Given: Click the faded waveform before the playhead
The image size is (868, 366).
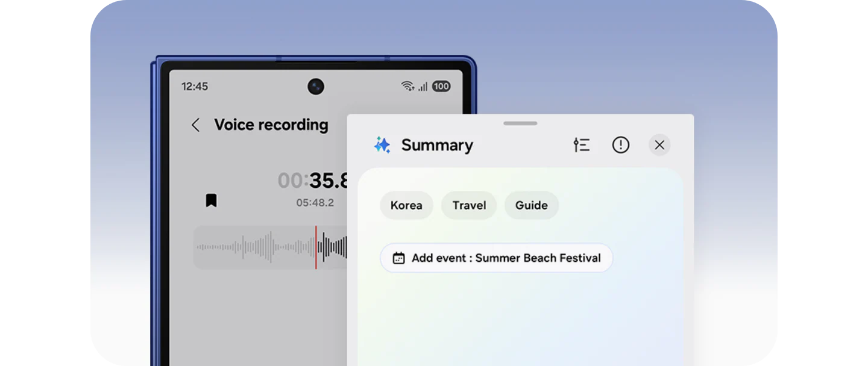Looking at the screenshot, I should [x=253, y=247].
